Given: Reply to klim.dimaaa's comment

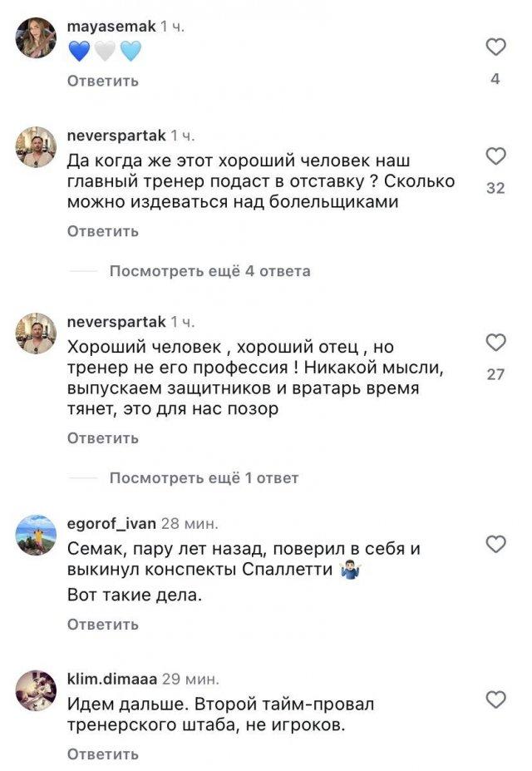Looking at the screenshot, I should pos(102,754).
